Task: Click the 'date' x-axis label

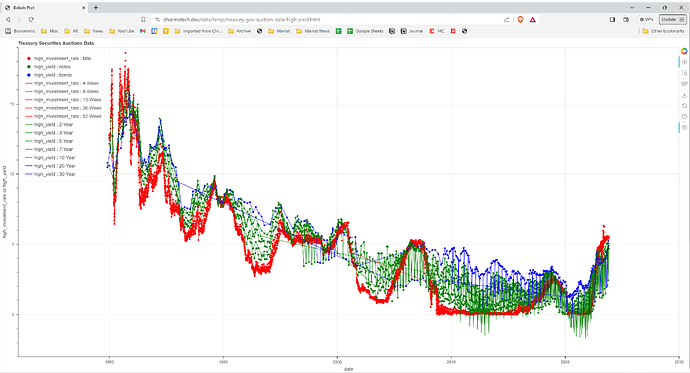Action: click(x=349, y=369)
